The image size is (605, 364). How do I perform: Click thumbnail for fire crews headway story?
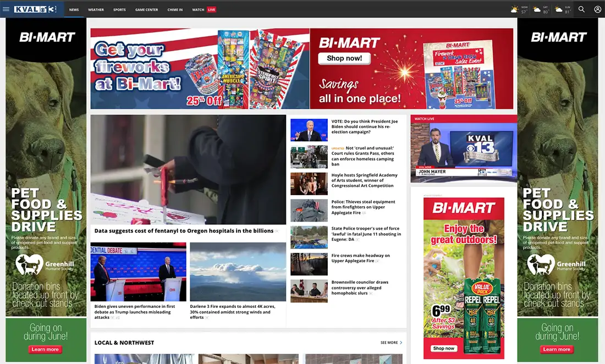point(309,264)
